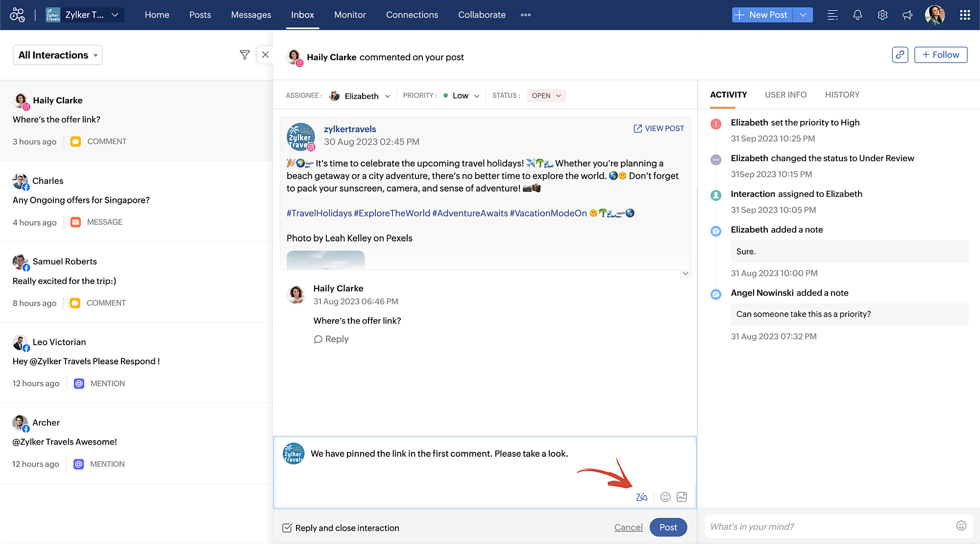The height and width of the screenshot is (544, 980).
Task: Toggle Reply and close interaction checkbox
Action: click(287, 528)
